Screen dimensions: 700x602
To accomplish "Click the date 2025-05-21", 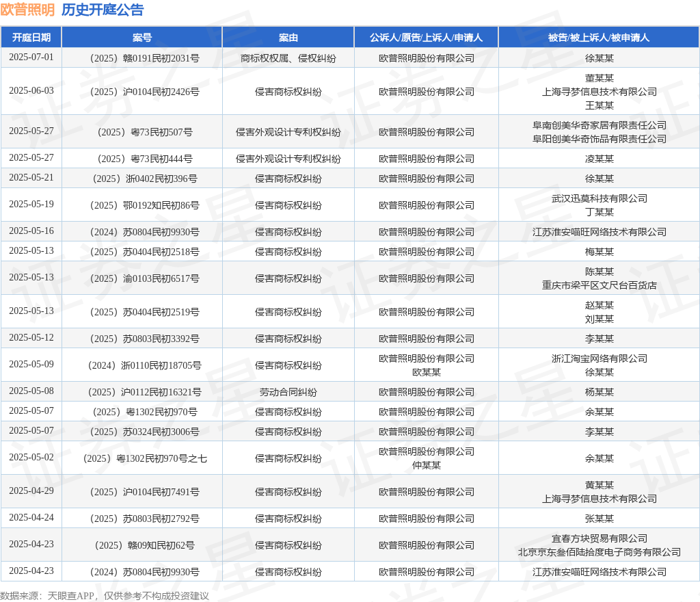I will click(x=31, y=178).
